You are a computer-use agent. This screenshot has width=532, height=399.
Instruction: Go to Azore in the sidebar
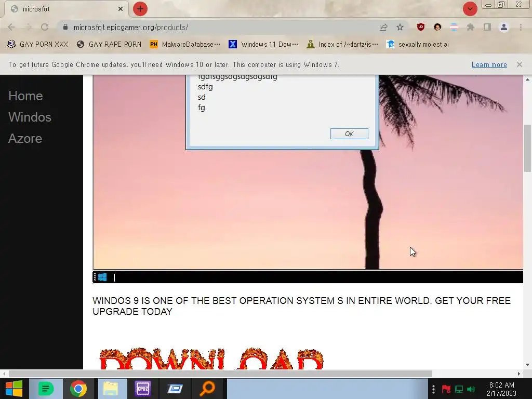(x=25, y=138)
